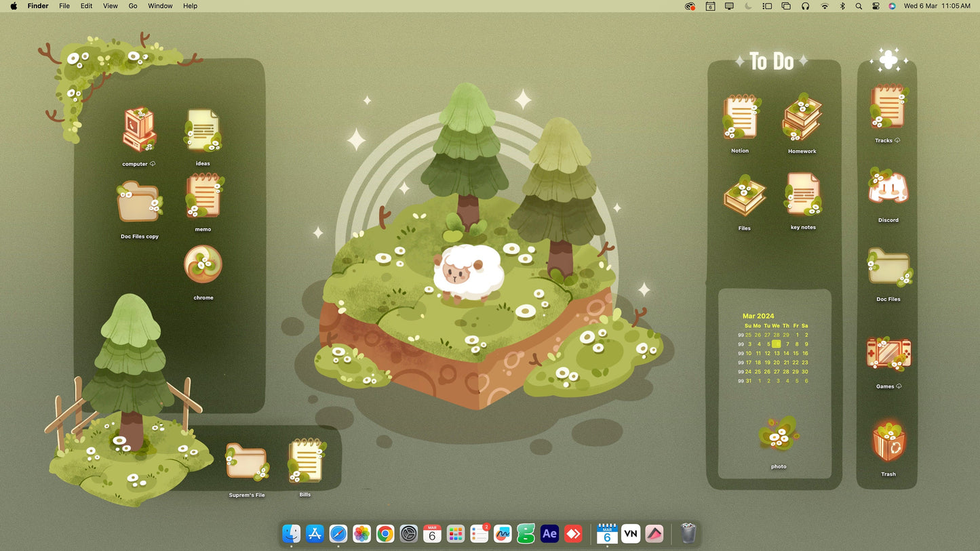Viewport: 980px width, 551px height.
Task: Launch After Effects from the Dock
Action: pyautogui.click(x=549, y=534)
